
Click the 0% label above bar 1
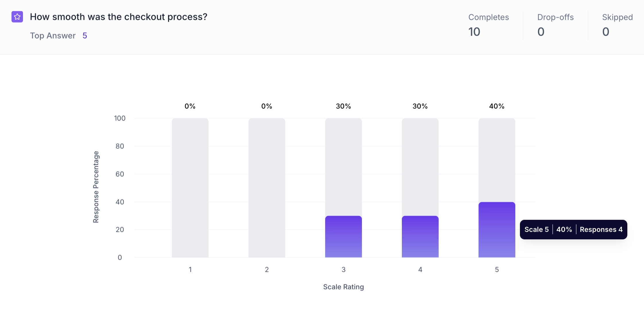[x=190, y=106]
